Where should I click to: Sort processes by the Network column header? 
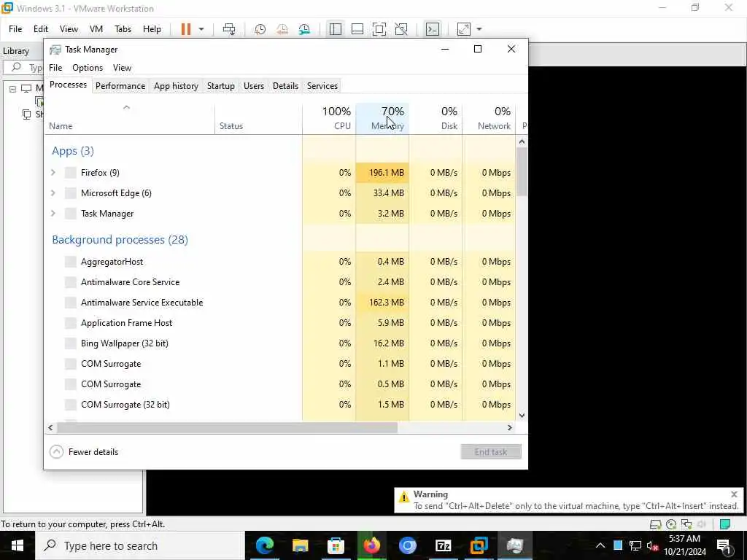click(x=489, y=118)
